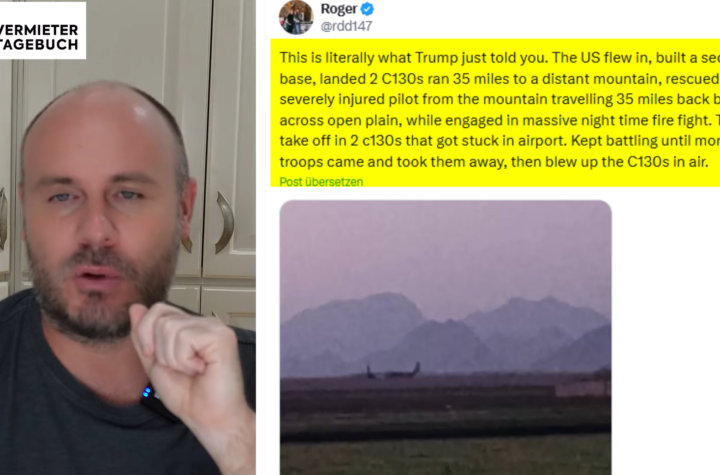720x475 pixels.
Task: Open the Roger display name link
Action: click(339, 9)
